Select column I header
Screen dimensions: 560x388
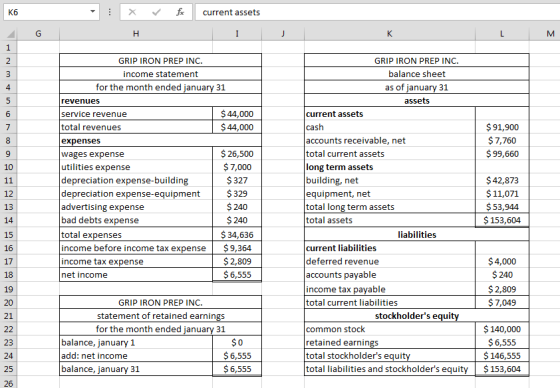[x=237, y=34]
